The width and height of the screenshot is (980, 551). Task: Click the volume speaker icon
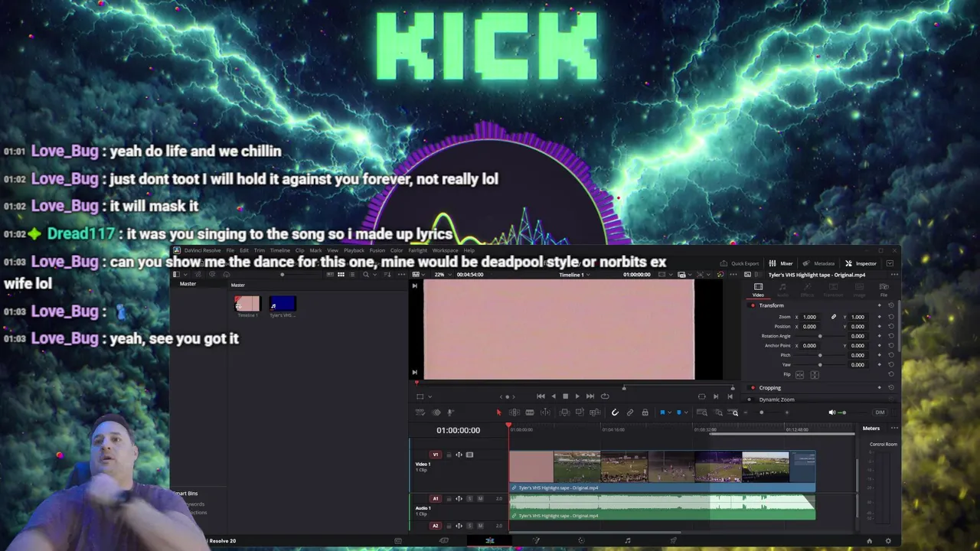pos(832,412)
